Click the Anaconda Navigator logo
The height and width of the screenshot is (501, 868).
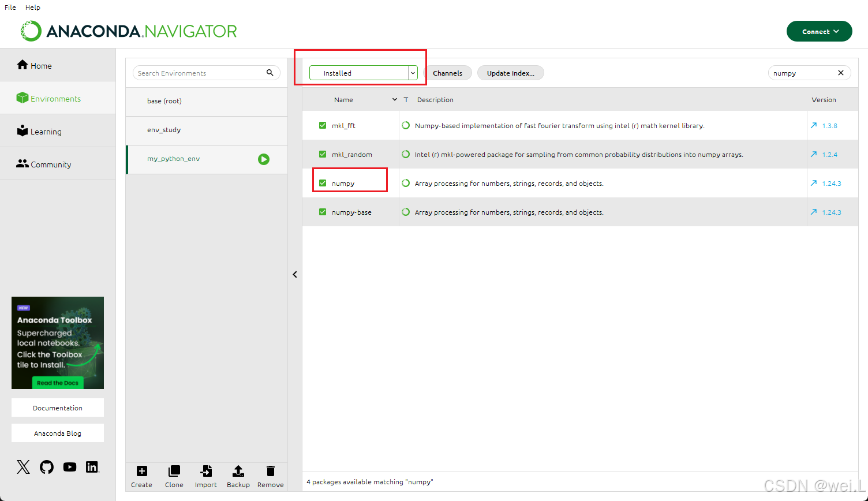point(129,31)
